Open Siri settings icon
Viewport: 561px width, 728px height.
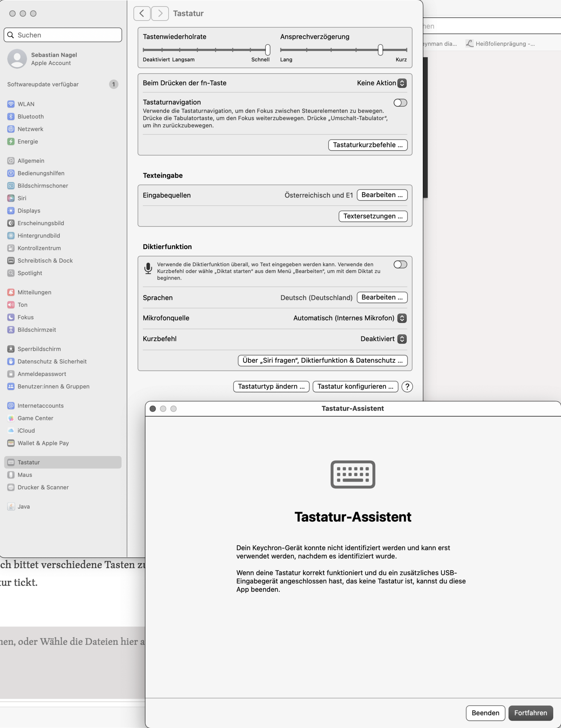(11, 198)
